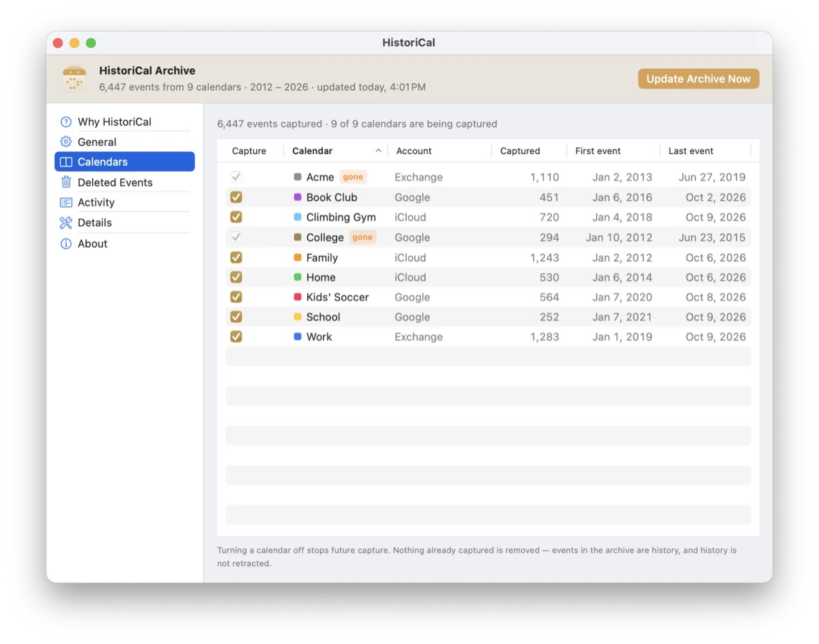
Task: Click the HistoriCal Archive calendar icon
Action: click(74, 79)
